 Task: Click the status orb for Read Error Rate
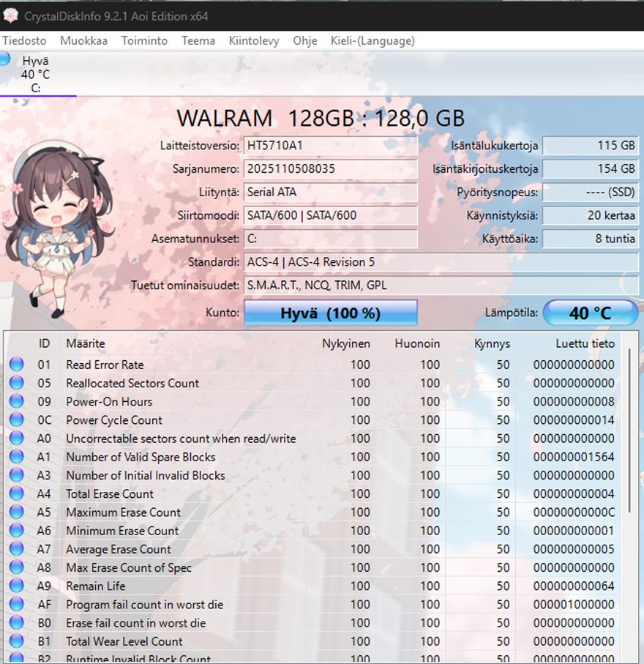pos(17,364)
